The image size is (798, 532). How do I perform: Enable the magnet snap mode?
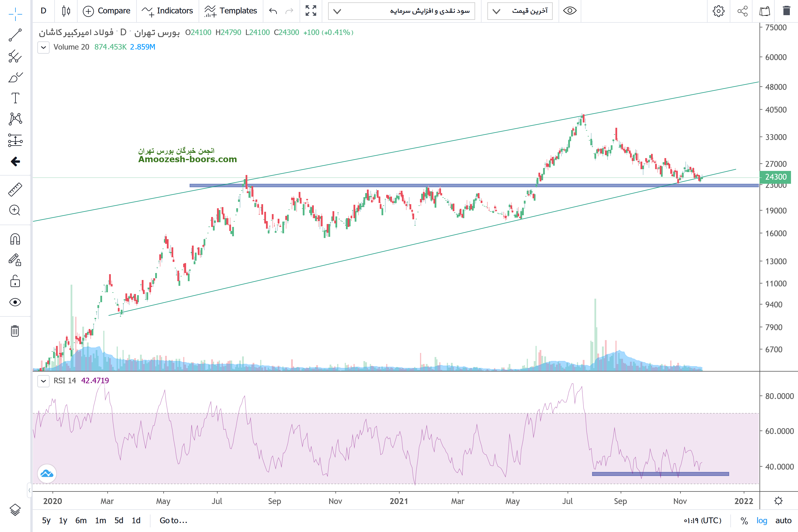coord(15,239)
